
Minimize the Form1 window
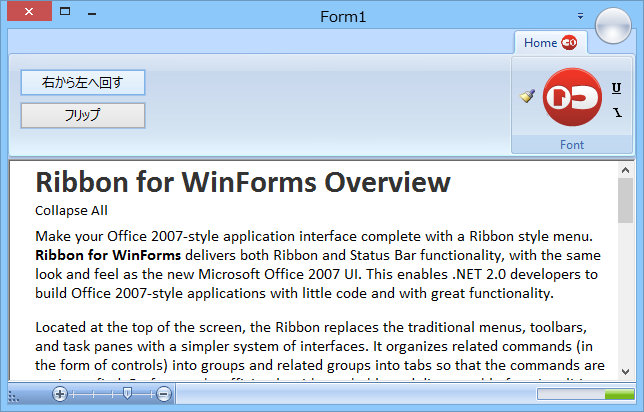coord(92,15)
